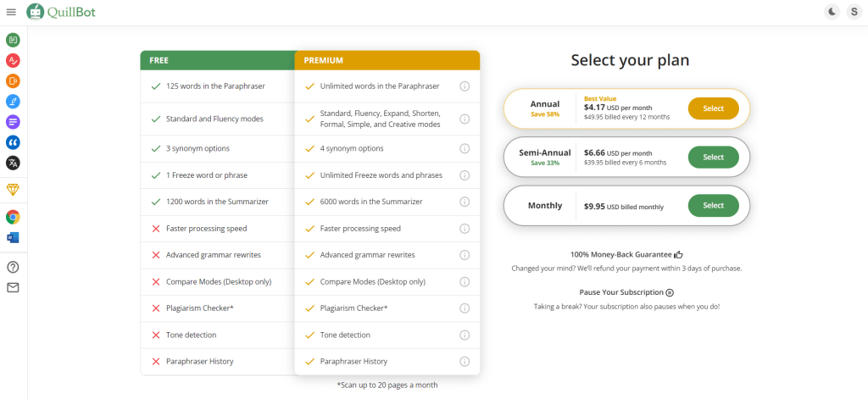Open the Word add-in icon
The width and height of the screenshot is (868, 399).
[x=13, y=237]
